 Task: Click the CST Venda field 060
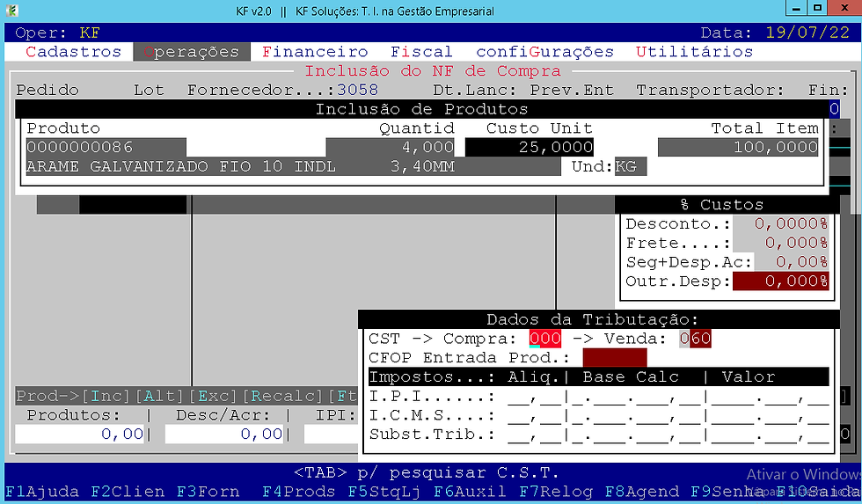pyautogui.click(x=695, y=339)
